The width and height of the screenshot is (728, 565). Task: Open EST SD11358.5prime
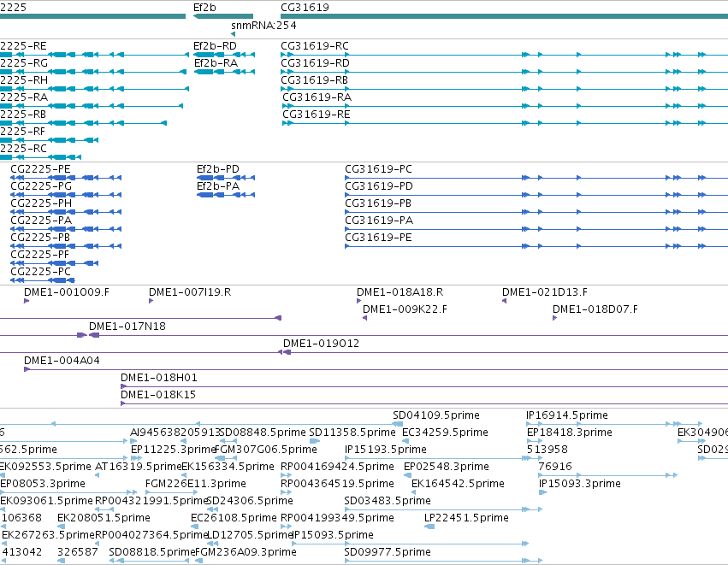352,433
